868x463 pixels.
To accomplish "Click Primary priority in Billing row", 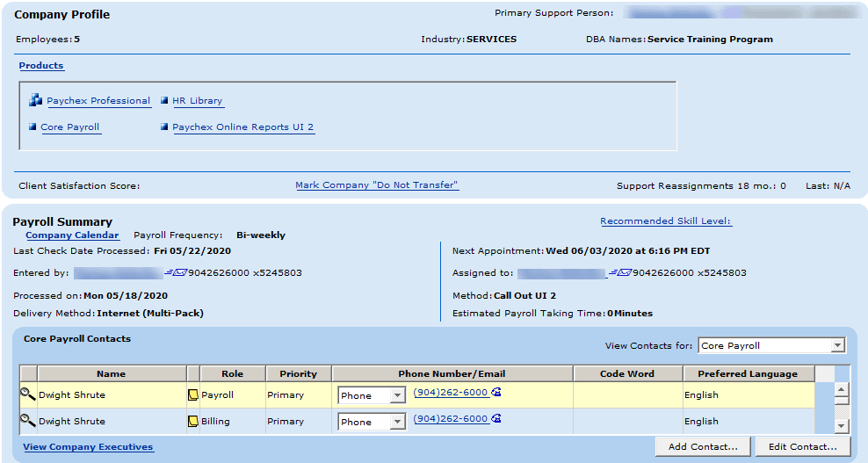I will coord(286,422).
